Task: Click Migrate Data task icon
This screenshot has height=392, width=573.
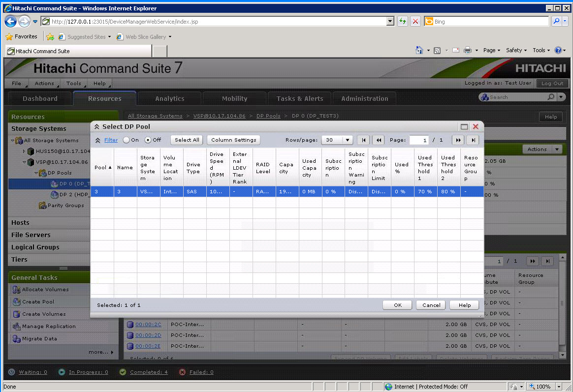Action: [16, 339]
